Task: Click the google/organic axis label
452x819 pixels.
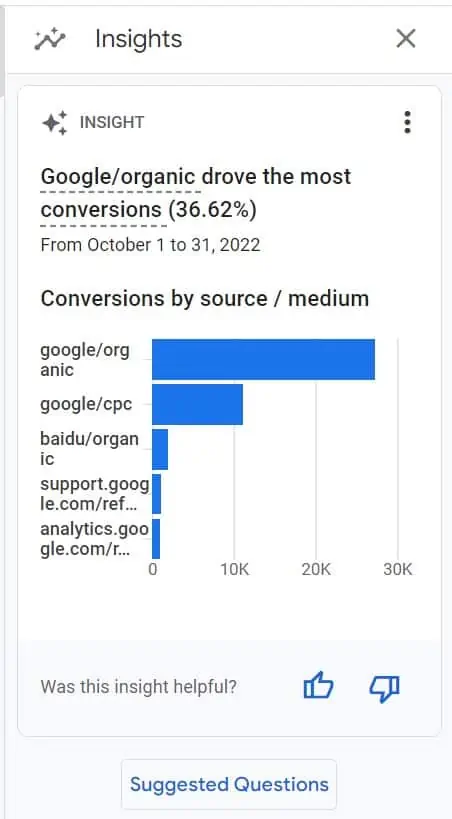Action: (x=85, y=360)
